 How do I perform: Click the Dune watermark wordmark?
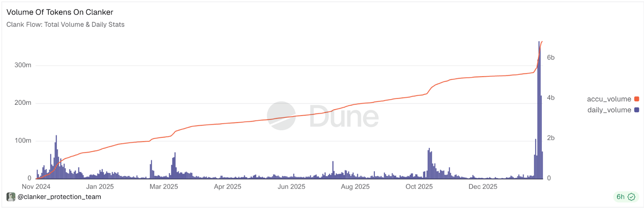point(344,116)
